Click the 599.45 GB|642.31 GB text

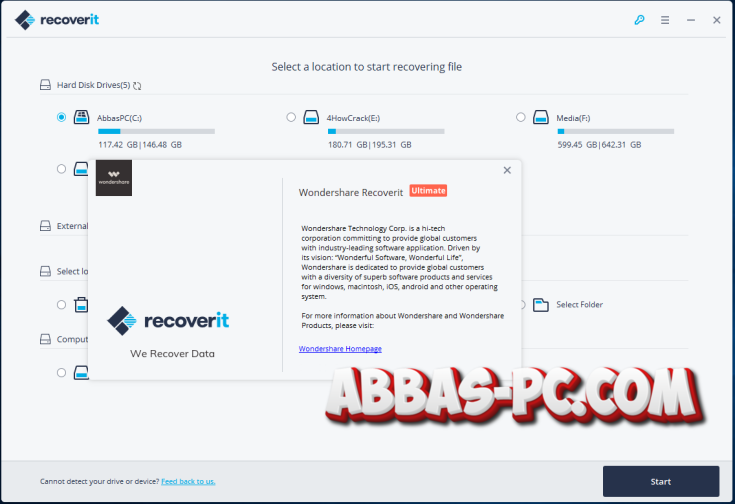click(x=600, y=145)
